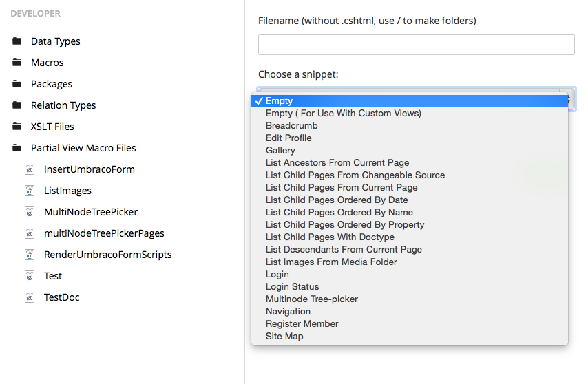Screen dimensions: 588x384
Task: Select Partial View Macro Files folder
Action: click(83, 148)
